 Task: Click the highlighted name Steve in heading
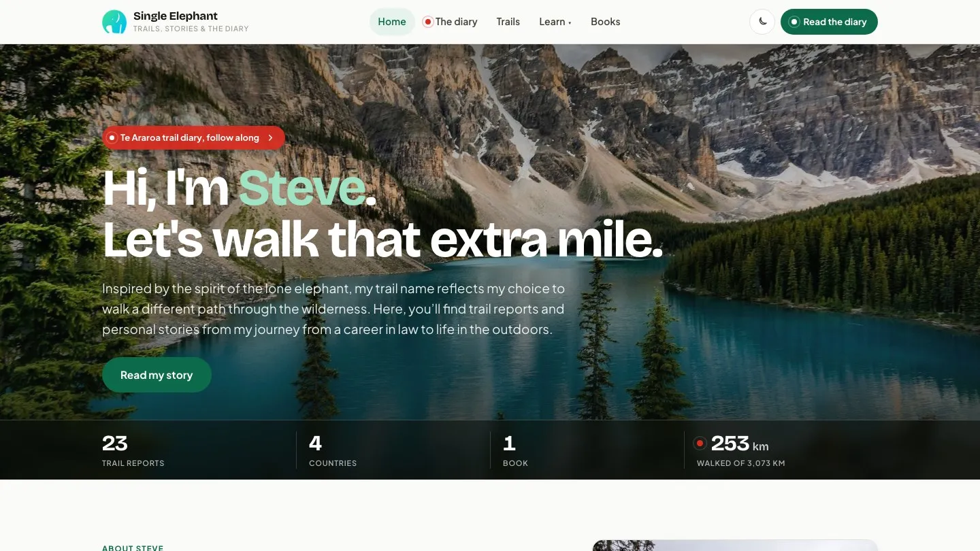pos(302,187)
